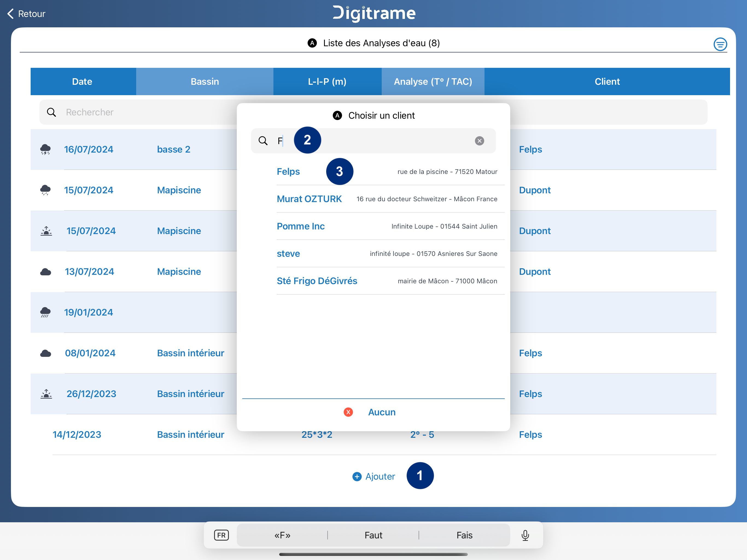The width and height of the screenshot is (747, 560).
Task: Click the Ajouter button
Action: point(373,476)
